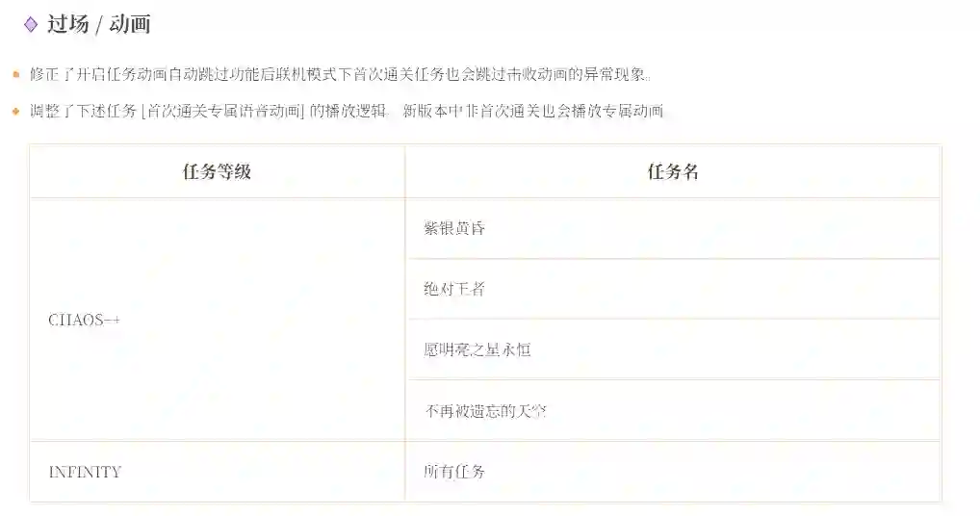Select the 过场 / 动画 section heading

[99, 24]
